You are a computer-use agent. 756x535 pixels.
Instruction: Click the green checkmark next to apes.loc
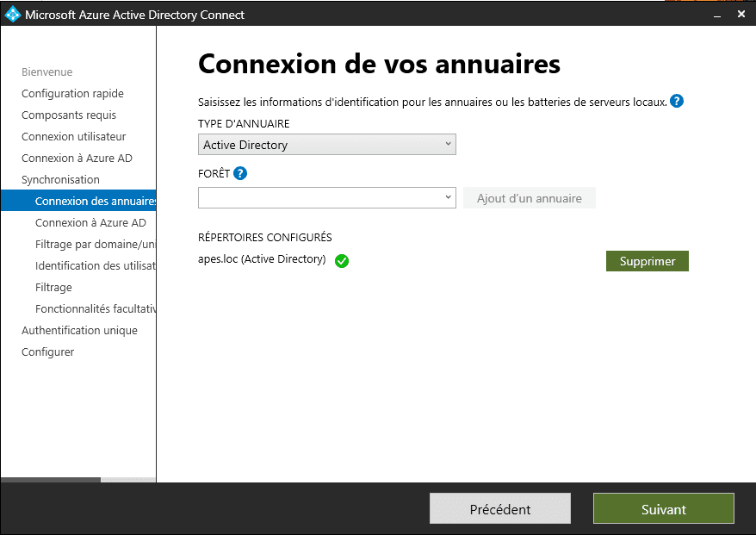pos(342,261)
